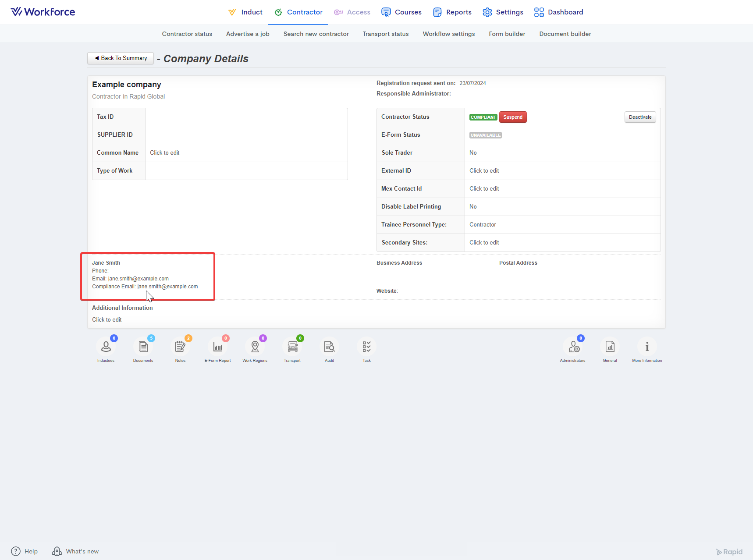753x560 pixels.
Task: Edit the Common Name field
Action: pos(165,153)
